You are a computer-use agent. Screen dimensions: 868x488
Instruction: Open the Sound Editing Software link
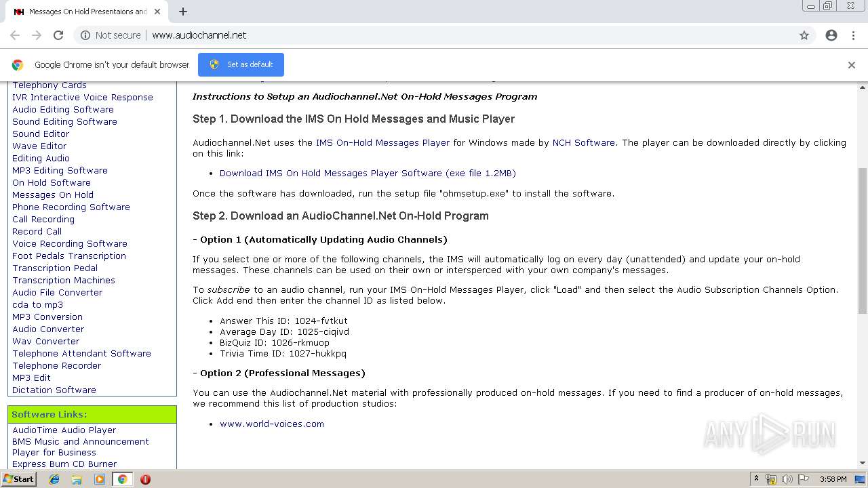point(64,121)
